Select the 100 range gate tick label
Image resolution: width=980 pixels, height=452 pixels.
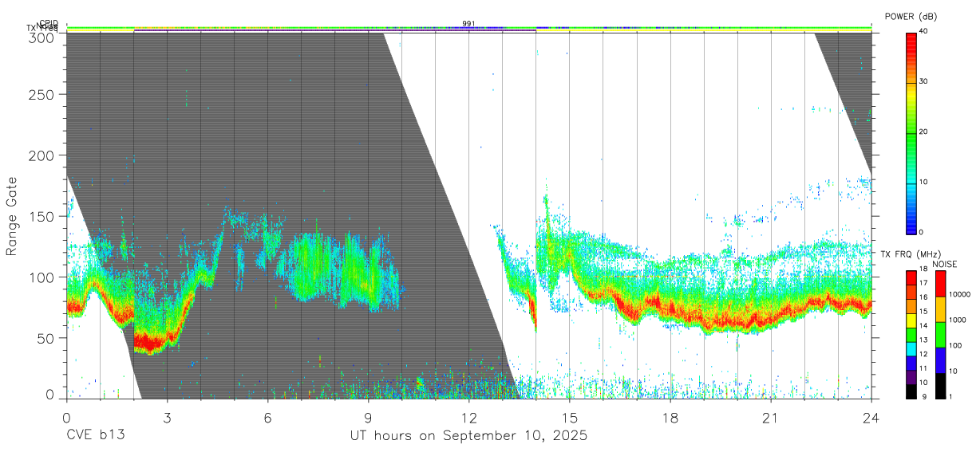tap(41, 277)
